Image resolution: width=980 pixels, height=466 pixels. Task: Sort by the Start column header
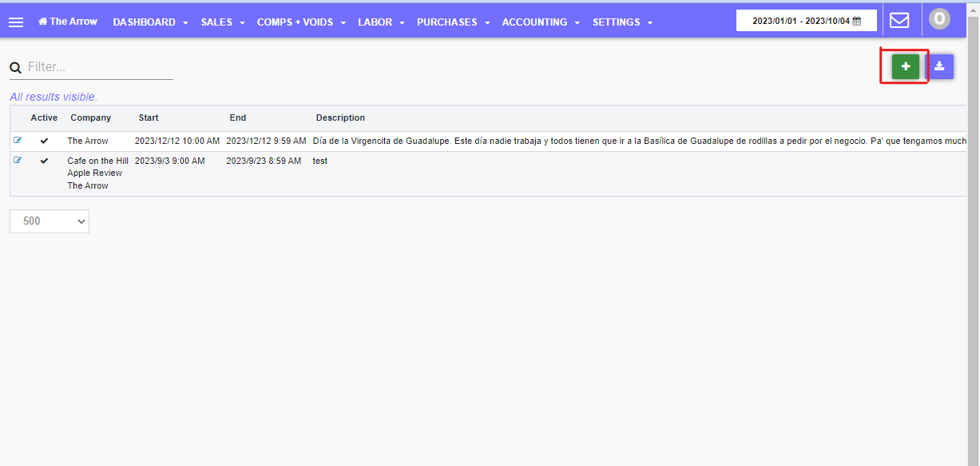tap(149, 117)
